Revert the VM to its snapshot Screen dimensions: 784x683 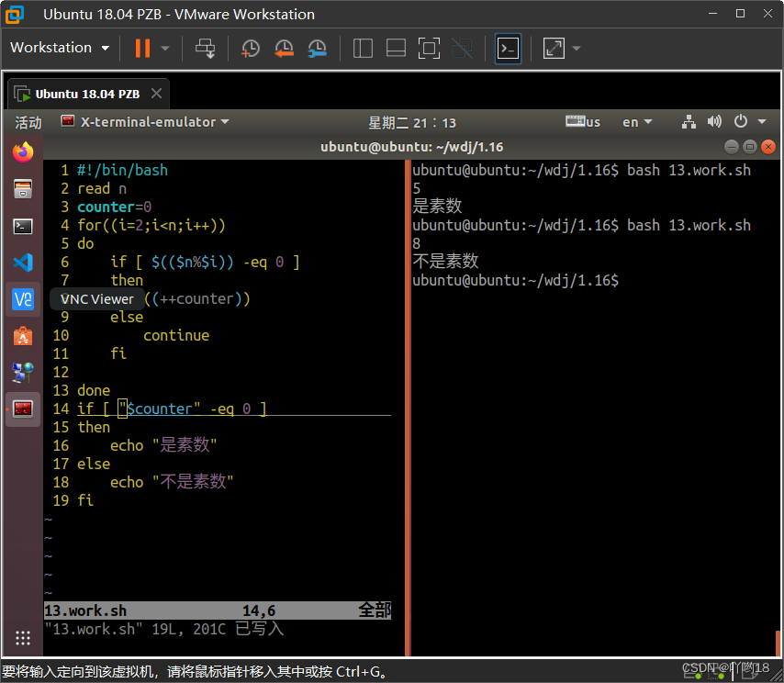click(283, 48)
